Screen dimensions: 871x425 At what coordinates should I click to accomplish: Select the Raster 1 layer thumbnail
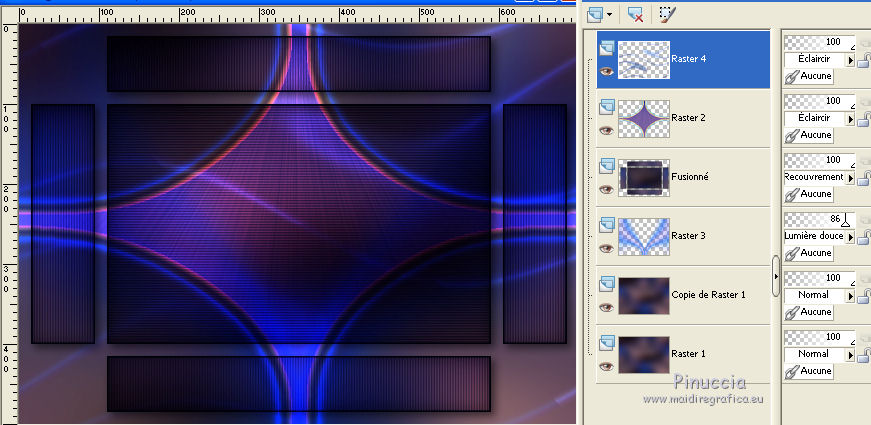pos(644,354)
